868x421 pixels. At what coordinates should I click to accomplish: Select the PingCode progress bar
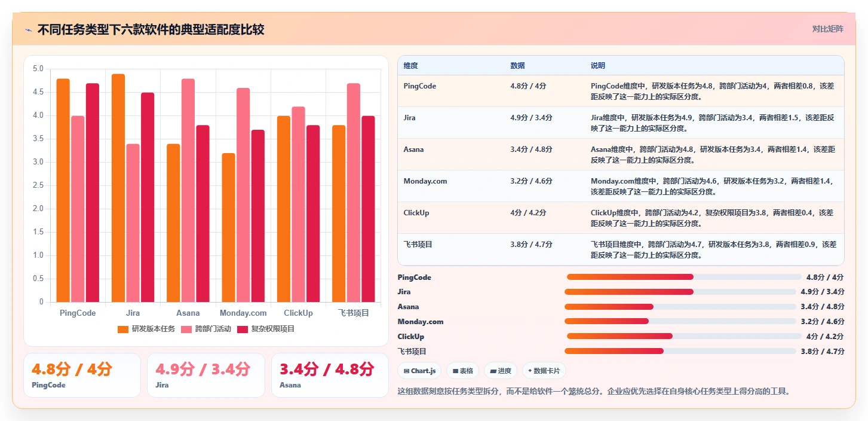[x=684, y=277]
